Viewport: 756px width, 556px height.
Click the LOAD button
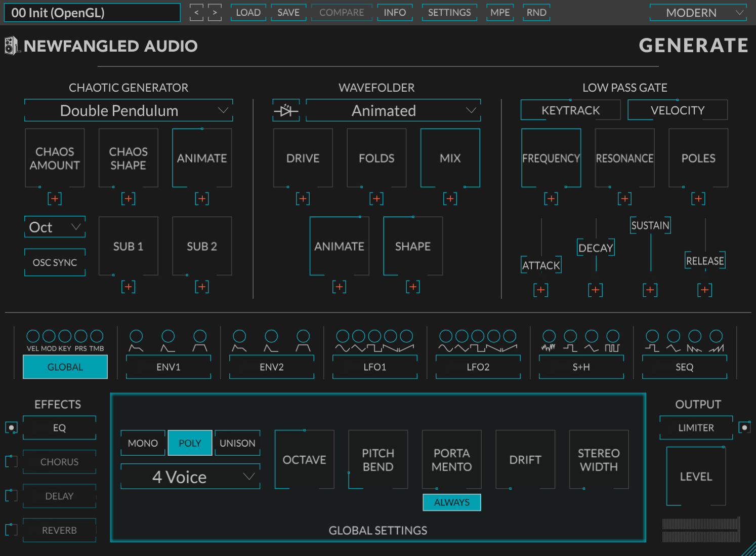coord(248,12)
